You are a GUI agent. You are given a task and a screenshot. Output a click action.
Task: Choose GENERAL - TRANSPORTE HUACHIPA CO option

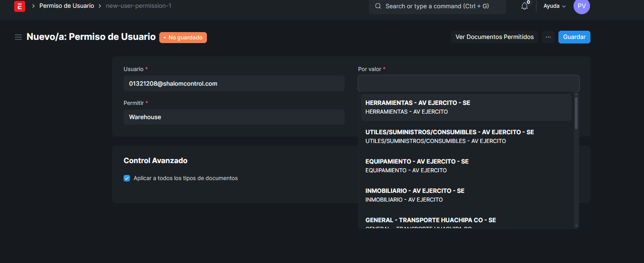click(x=466, y=221)
